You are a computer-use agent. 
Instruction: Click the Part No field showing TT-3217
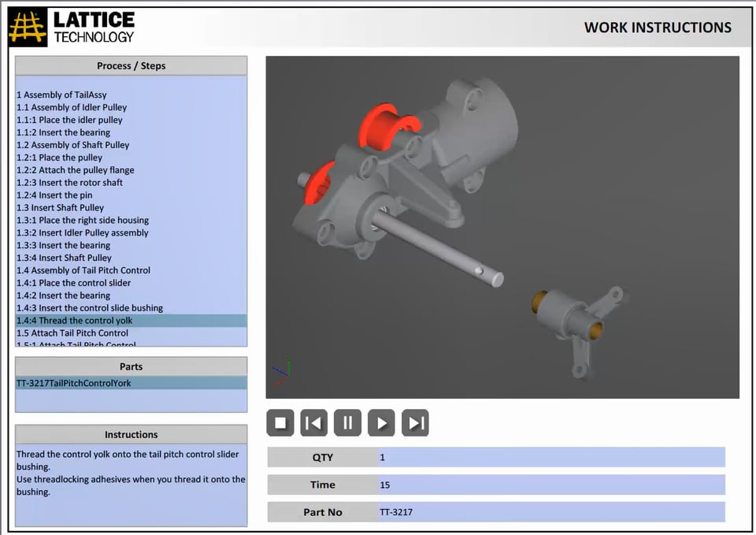pyautogui.click(x=551, y=512)
